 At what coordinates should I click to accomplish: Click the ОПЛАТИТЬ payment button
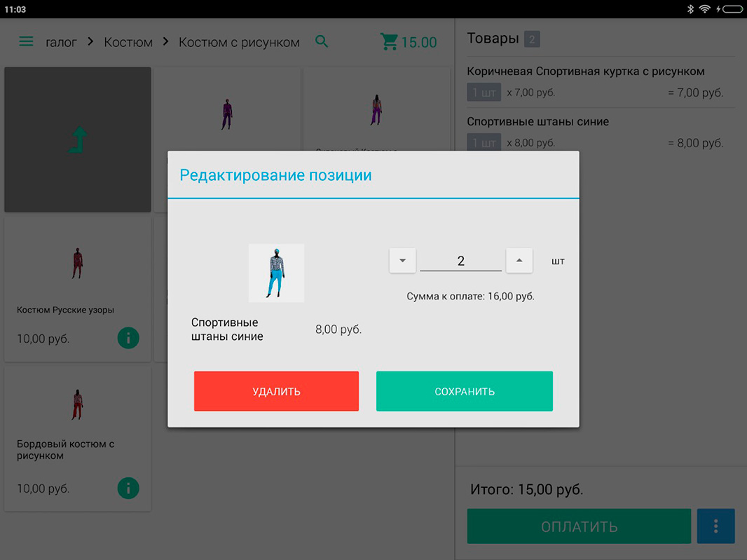pyautogui.click(x=579, y=526)
